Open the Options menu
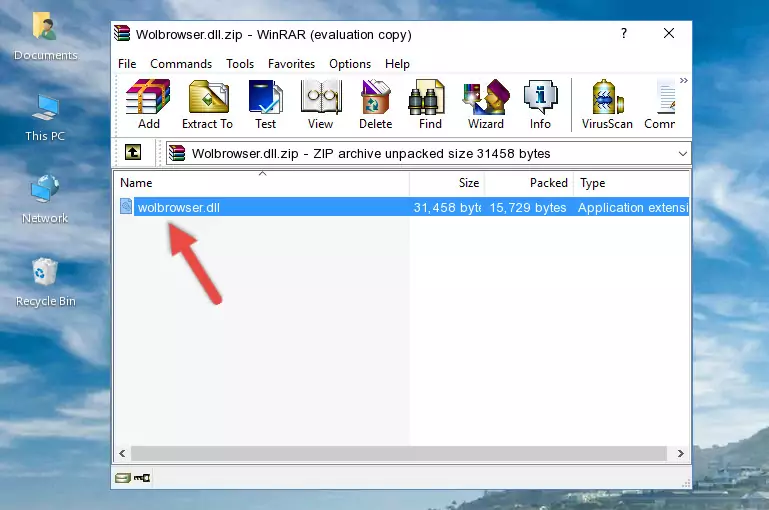Viewport: 769px width, 510px height. (350, 64)
